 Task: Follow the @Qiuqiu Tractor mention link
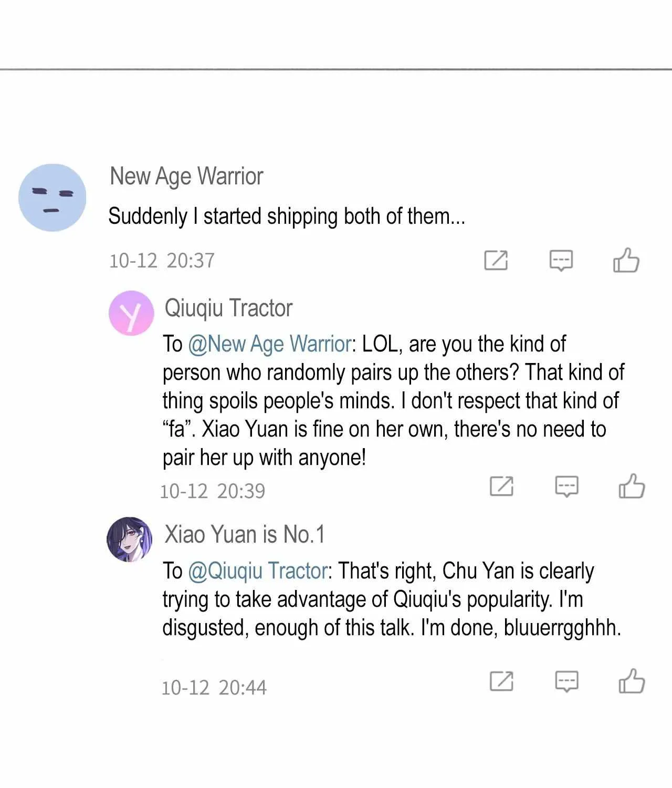pos(258,571)
